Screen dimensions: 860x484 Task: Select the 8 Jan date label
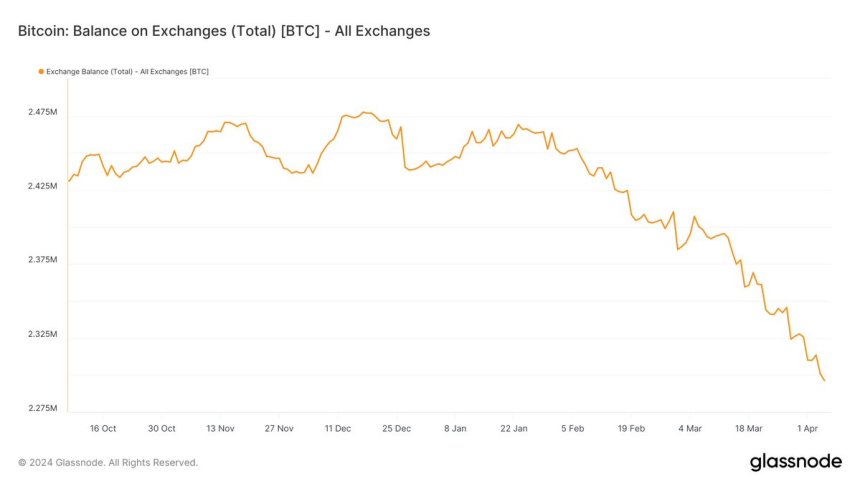click(455, 428)
